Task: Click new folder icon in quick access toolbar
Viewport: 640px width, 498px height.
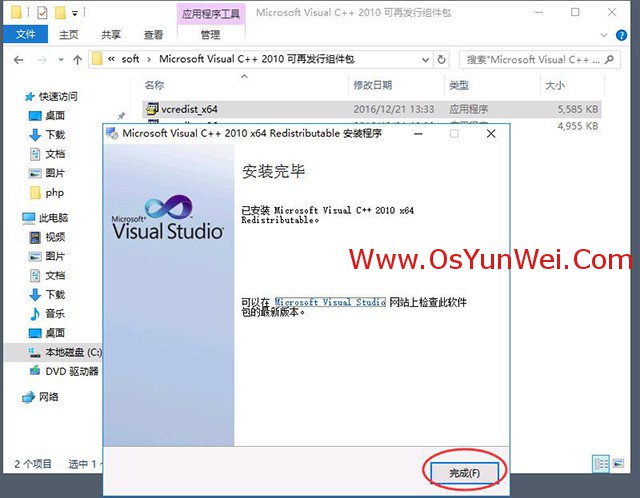Action: click(60, 13)
